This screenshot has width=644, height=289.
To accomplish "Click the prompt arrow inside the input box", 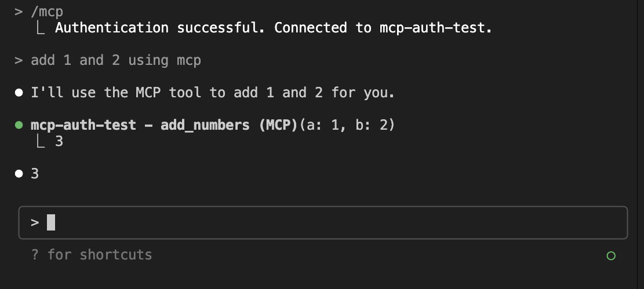I will point(35,222).
